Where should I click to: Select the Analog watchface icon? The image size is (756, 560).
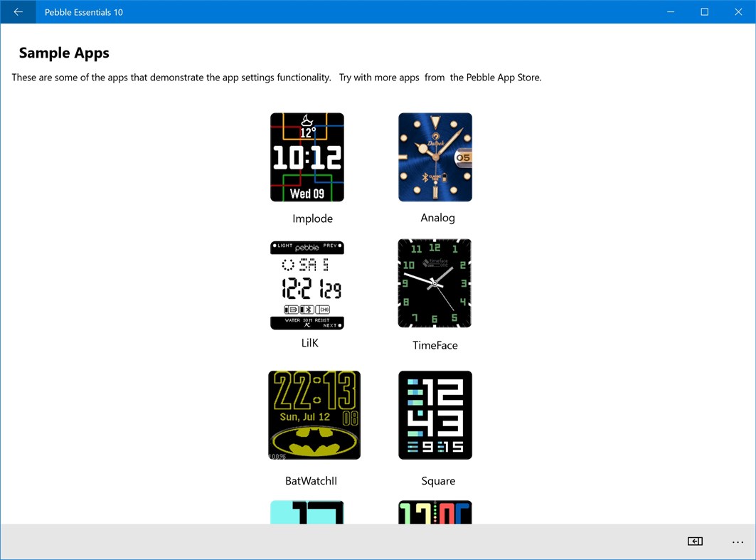tap(435, 157)
